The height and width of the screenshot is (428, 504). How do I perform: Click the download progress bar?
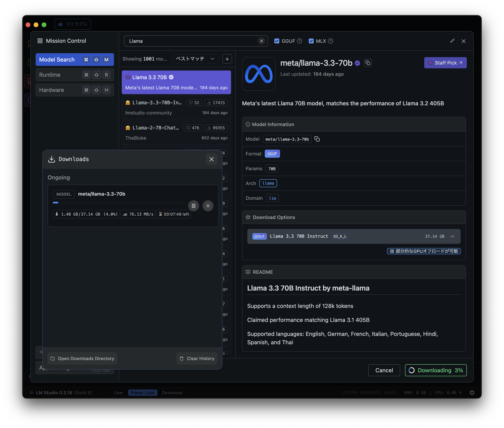[x=119, y=202]
